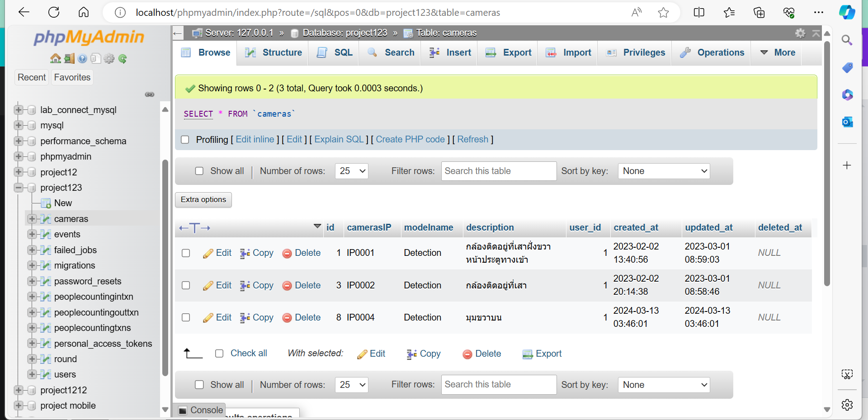Click the Explain SQL link
868x420 pixels.
[339, 140]
